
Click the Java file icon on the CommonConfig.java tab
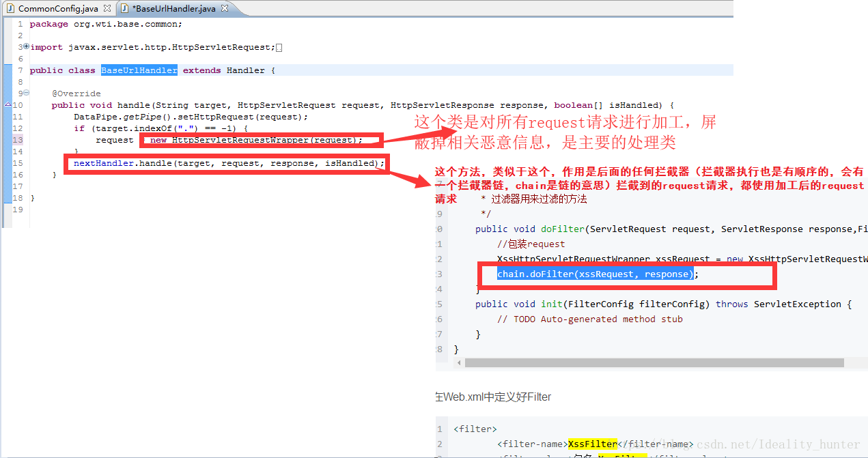click(x=10, y=9)
